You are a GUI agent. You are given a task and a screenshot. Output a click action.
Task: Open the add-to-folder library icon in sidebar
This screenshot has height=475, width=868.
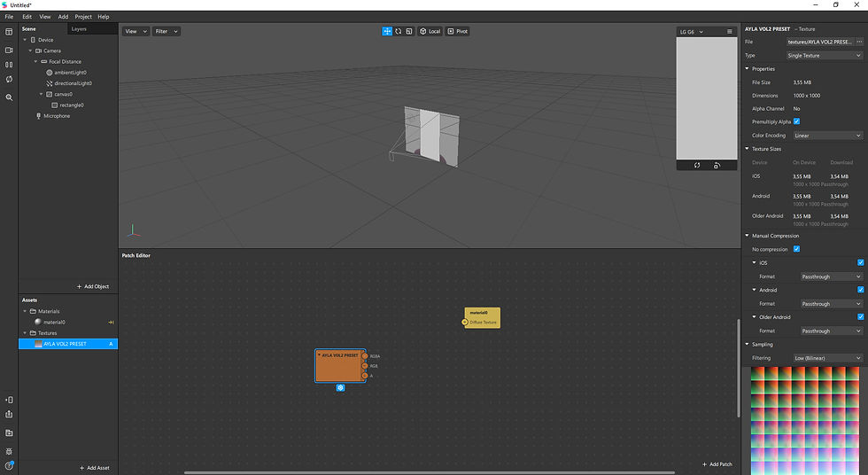[9, 433]
